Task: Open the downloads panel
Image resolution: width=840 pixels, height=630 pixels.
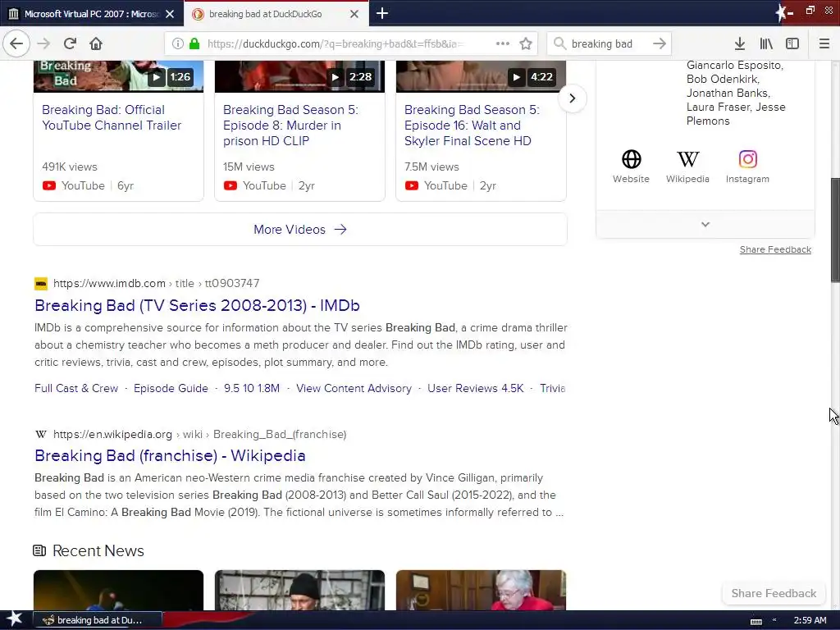Action: [x=740, y=43]
